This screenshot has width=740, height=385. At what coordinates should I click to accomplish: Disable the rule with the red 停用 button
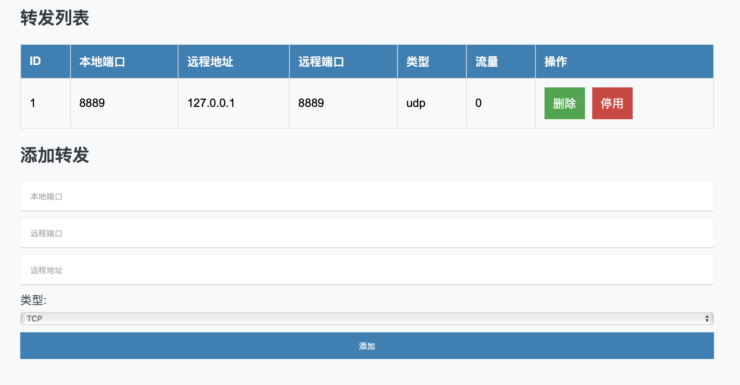point(612,103)
